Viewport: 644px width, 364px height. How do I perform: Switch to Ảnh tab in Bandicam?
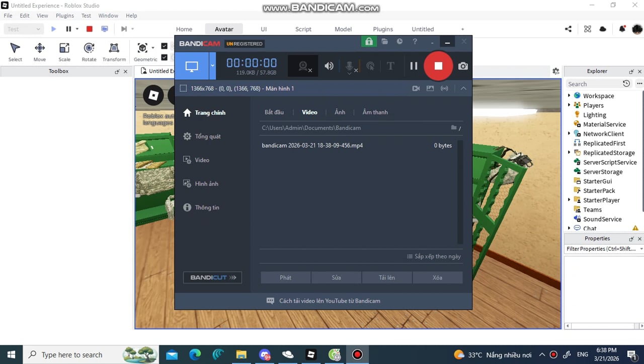[340, 112]
